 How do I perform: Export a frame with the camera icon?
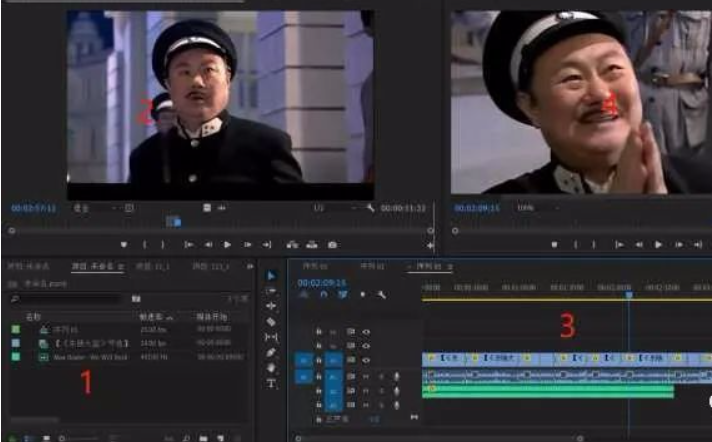tap(332, 245)
